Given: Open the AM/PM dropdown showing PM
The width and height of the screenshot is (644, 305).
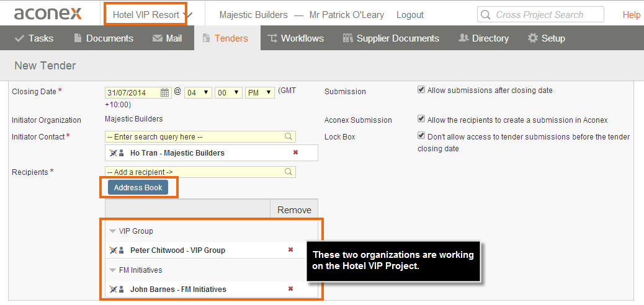Looking at the screenshot, I should coord(260,93).
